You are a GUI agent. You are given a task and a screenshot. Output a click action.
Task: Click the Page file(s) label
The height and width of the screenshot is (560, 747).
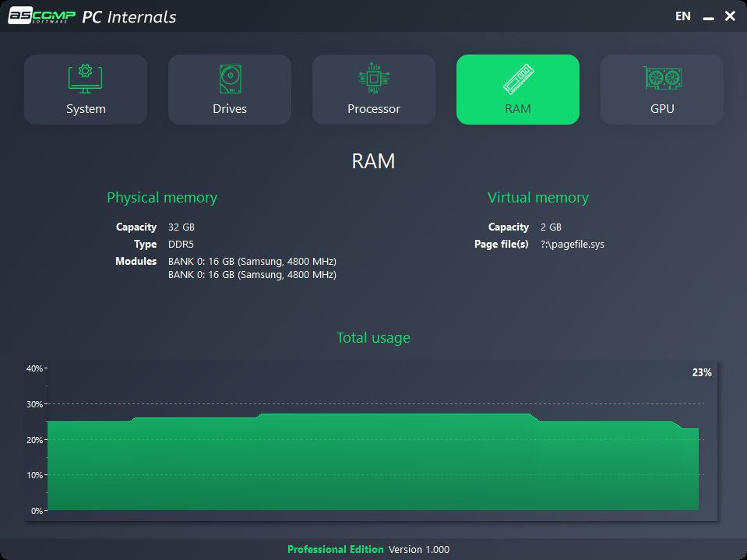point(501,245)
